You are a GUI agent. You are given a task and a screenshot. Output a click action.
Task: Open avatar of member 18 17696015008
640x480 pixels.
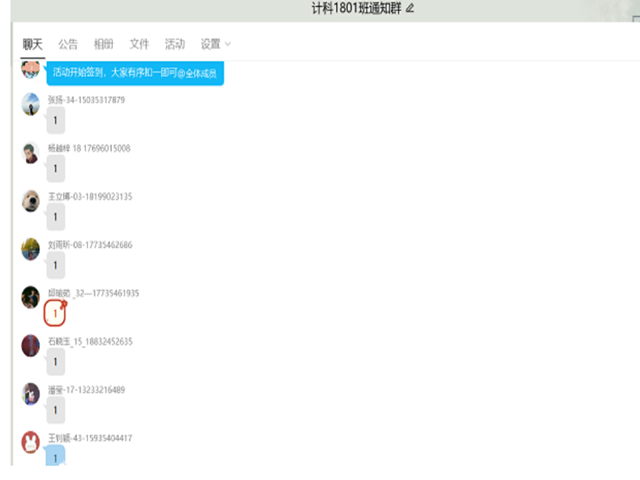point(31,153)
